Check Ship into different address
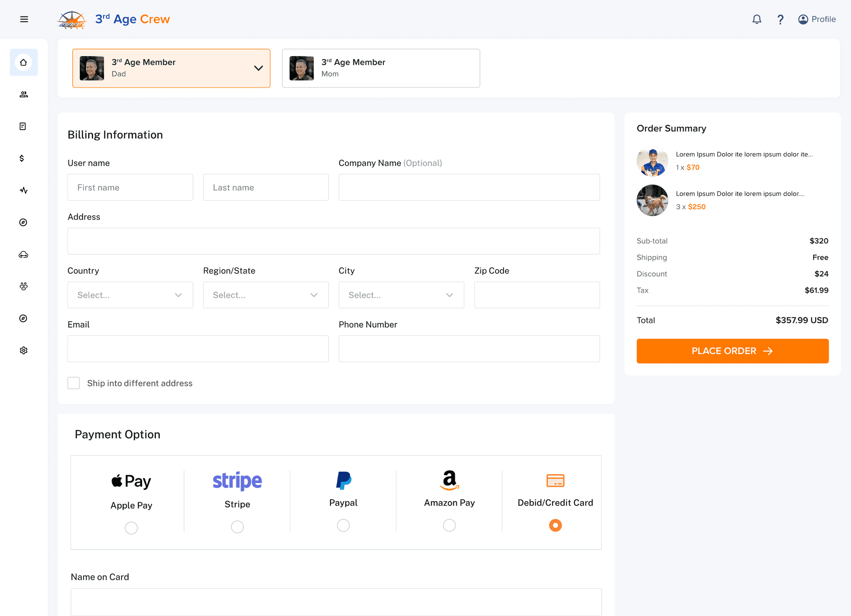This screenshot has height=616, width=851. tap(74, 383)
